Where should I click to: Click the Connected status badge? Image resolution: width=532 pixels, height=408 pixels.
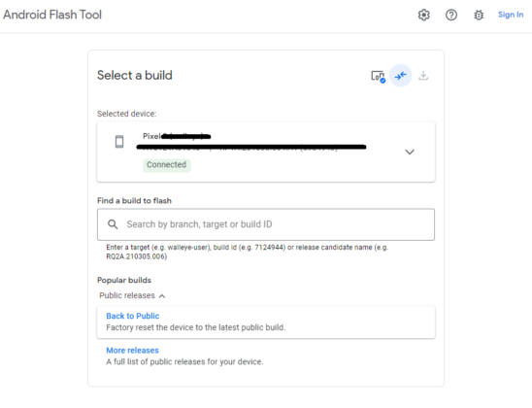(167, 165)
